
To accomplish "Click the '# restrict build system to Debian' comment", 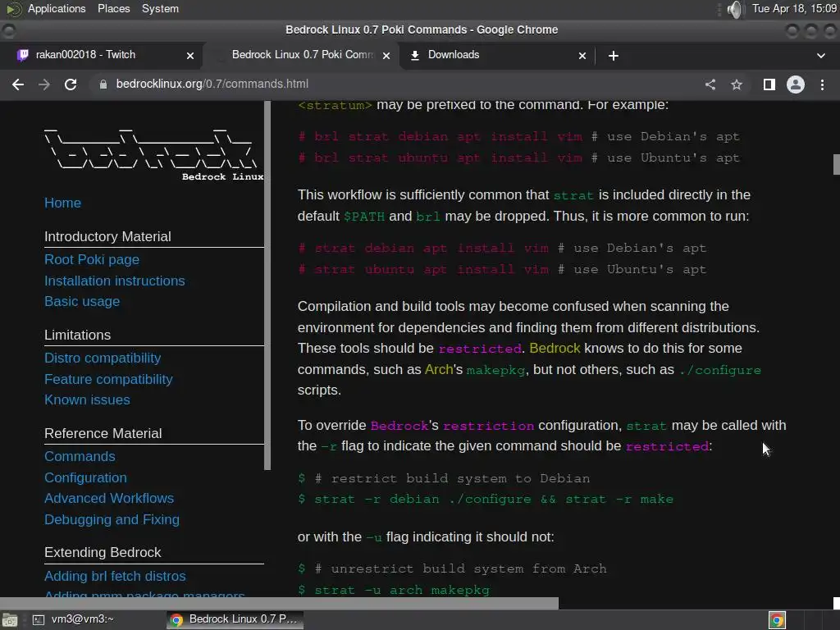I will pos(452,478).
